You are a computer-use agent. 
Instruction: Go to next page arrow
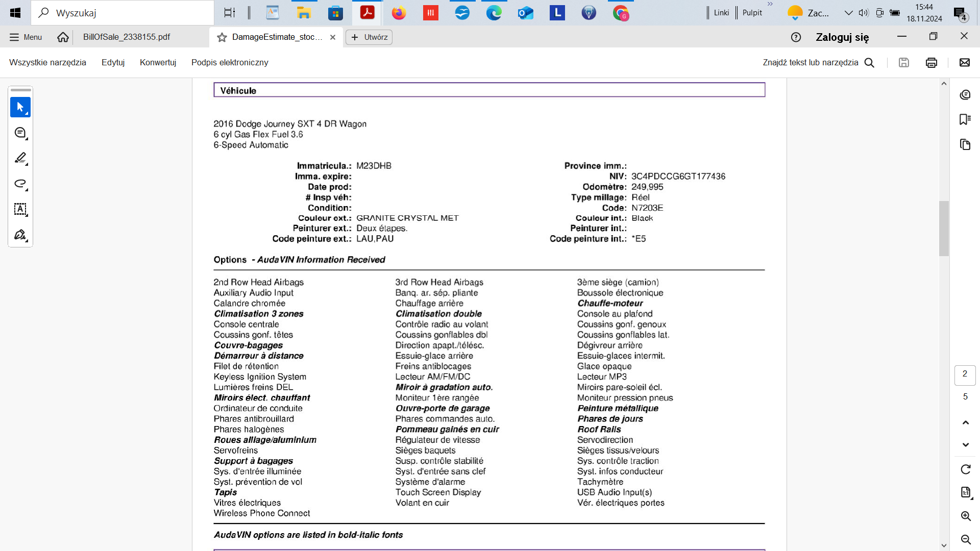[965, 445]
